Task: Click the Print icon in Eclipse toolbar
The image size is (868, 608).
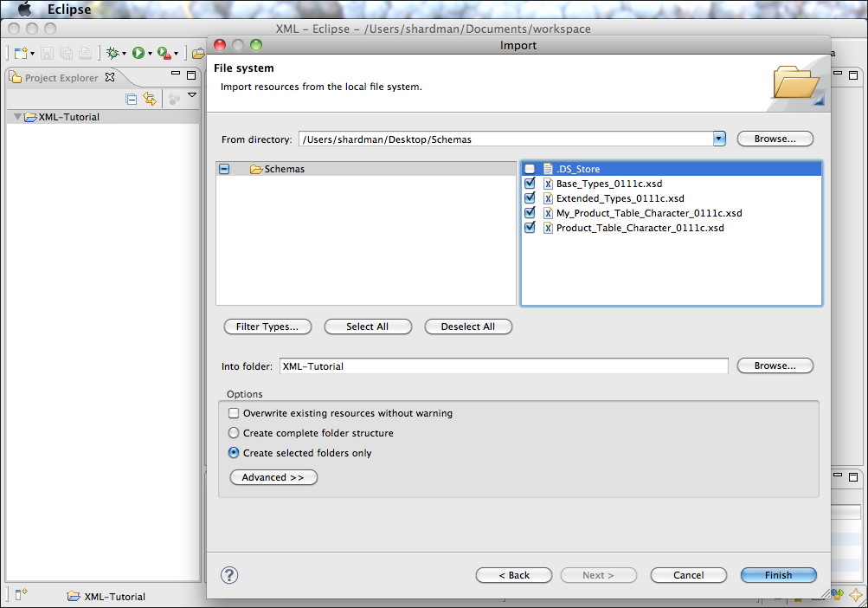Action: click(85, 53)
